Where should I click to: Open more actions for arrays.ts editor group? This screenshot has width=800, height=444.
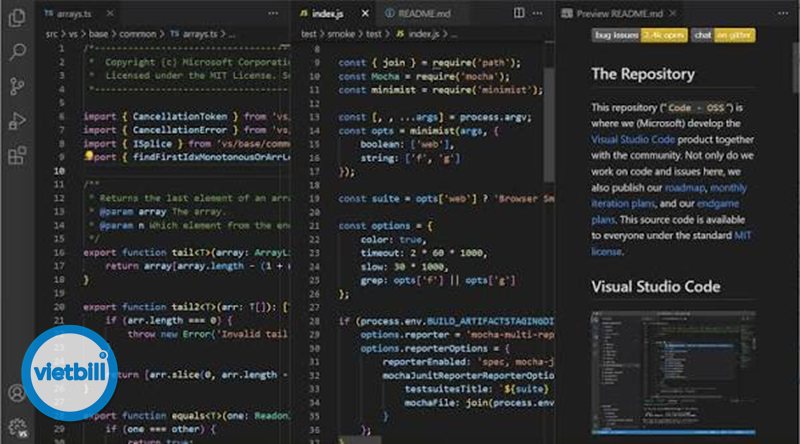273,13
